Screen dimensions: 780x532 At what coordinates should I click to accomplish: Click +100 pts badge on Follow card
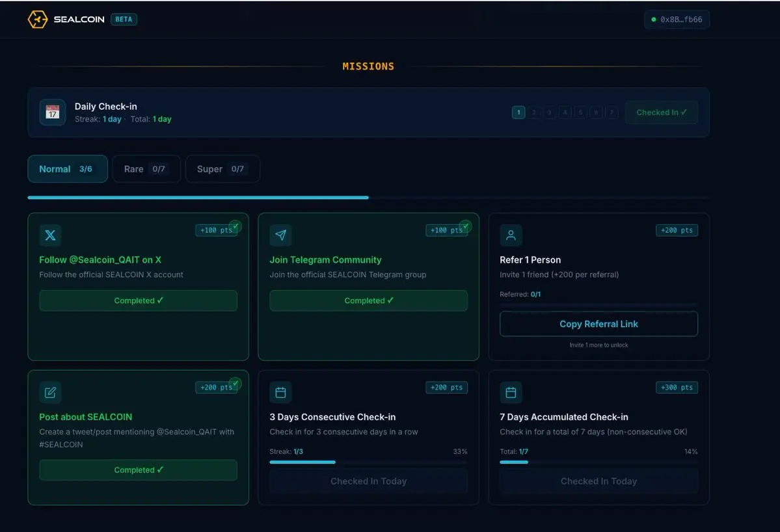[217, 230]
